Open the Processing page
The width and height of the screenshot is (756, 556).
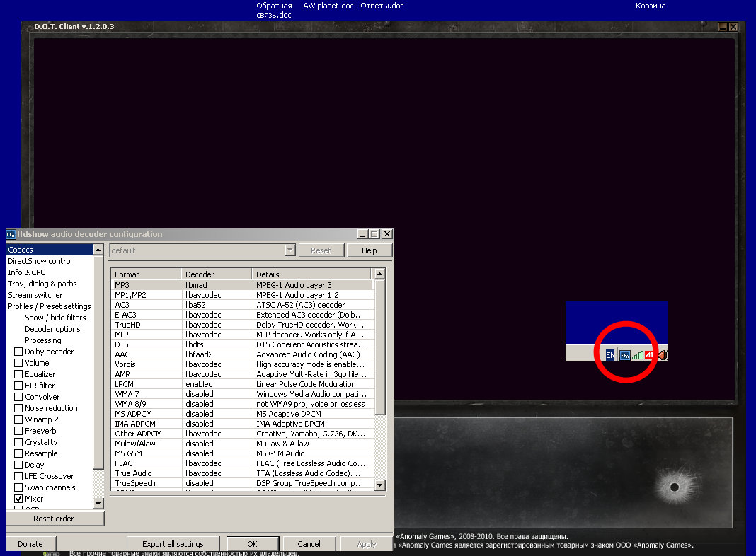click(43, 340)
